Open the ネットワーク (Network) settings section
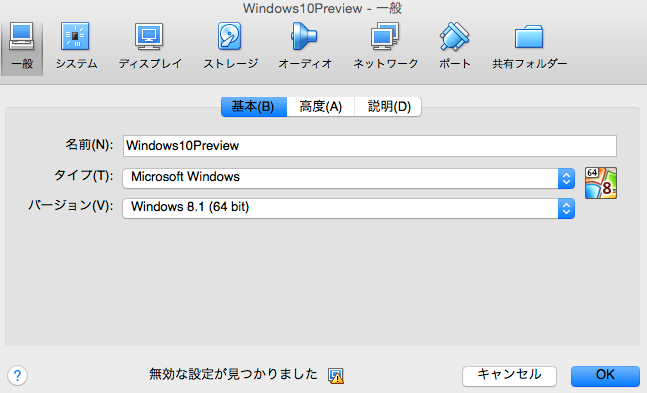 pos(385,46)
